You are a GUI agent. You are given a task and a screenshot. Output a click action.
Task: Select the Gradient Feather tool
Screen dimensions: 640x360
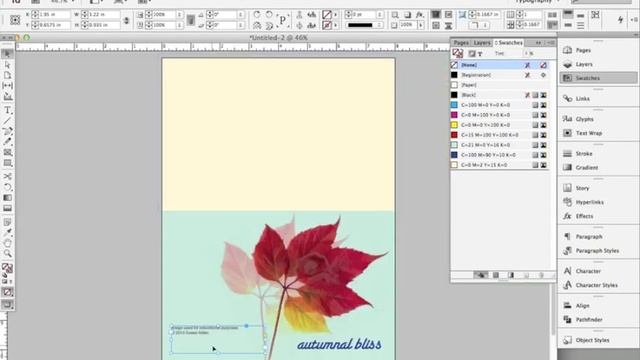pos(7,208)
